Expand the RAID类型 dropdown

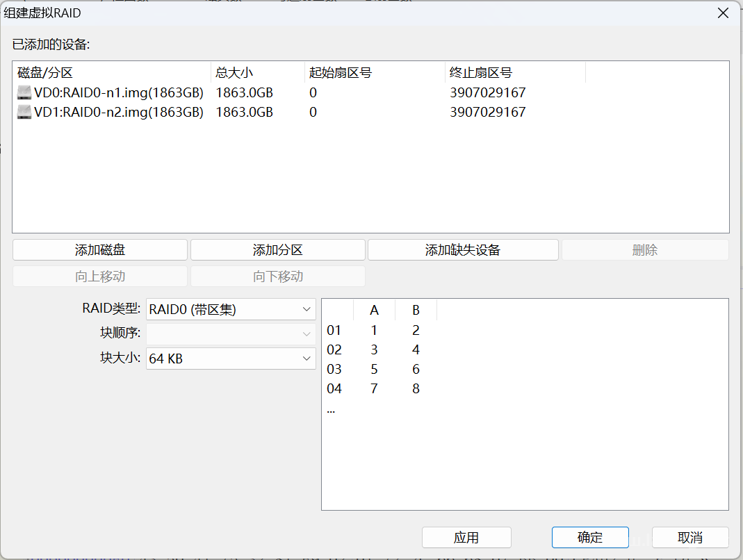(x=231, y=309)
